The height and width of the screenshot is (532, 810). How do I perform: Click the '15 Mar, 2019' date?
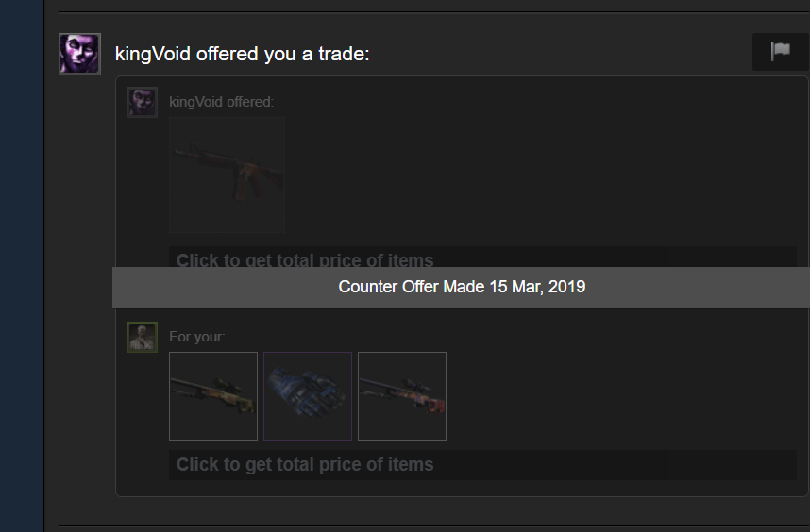click(x=537, y=287)
